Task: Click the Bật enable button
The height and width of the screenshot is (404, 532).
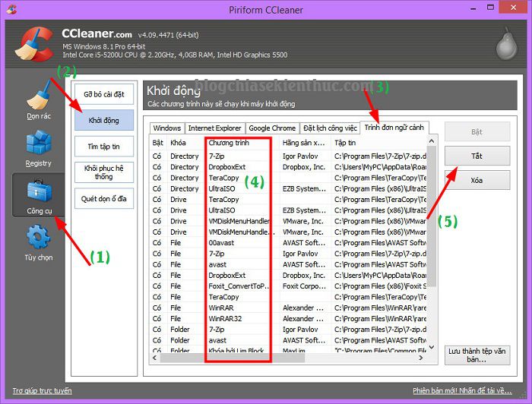Action: tap(477, 131)
